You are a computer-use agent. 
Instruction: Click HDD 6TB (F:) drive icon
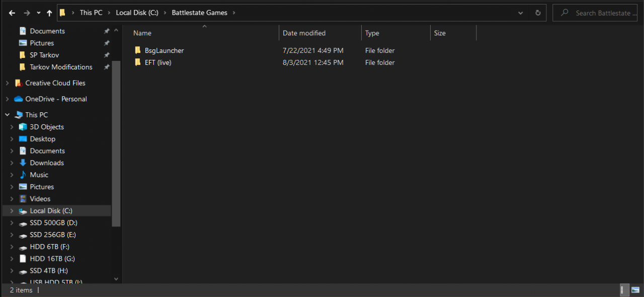point(23,247)
